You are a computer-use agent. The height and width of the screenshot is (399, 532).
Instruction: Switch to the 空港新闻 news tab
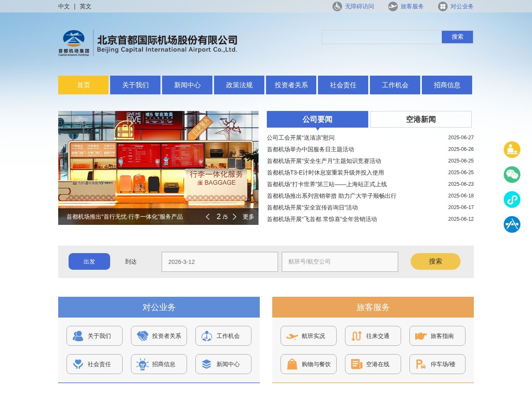pos(420,119)
